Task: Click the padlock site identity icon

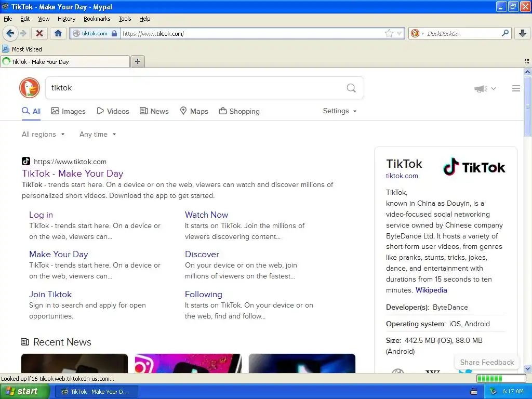Action: 114,33
